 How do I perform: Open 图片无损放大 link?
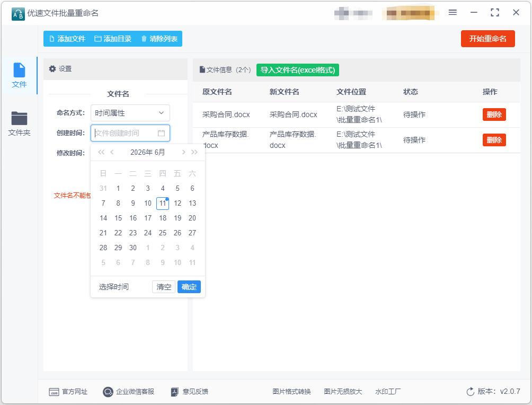pyautogui.click(x=343, y=392)
